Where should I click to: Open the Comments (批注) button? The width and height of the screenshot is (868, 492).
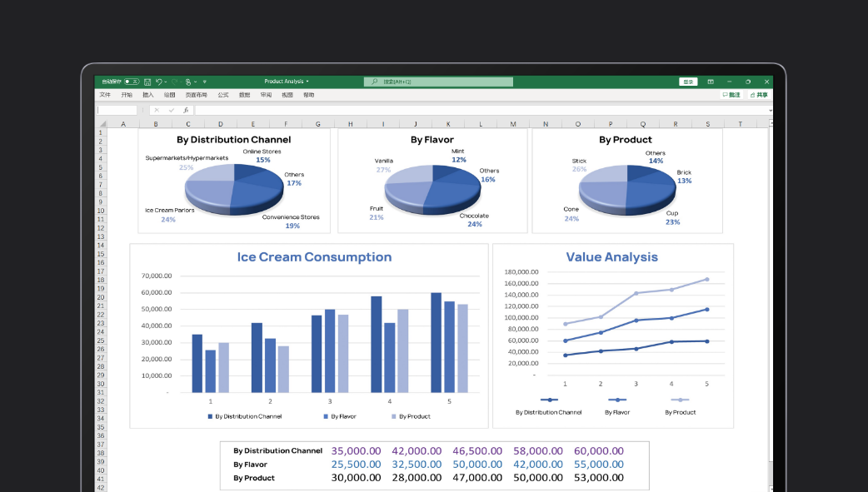click(x=731, y=95)
